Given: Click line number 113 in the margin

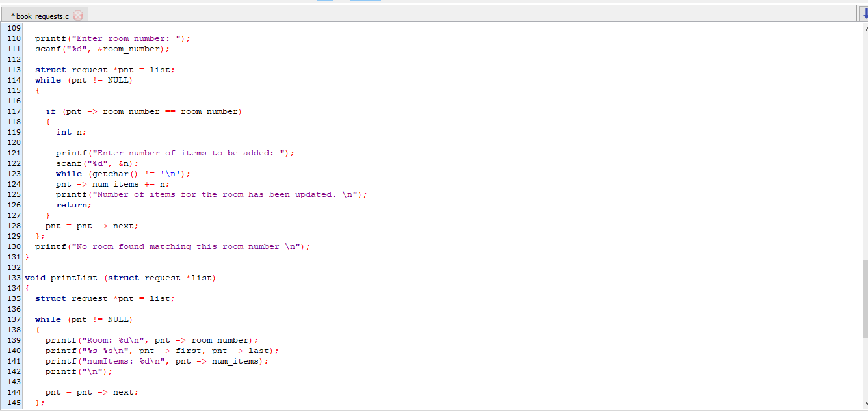Looking at the screenshot, I should pos(13,69).
